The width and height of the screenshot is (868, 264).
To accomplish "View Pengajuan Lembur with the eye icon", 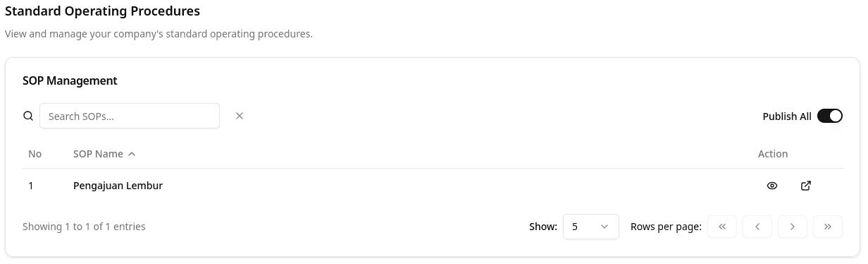I will pyautogui.click(x=772, y=186).
